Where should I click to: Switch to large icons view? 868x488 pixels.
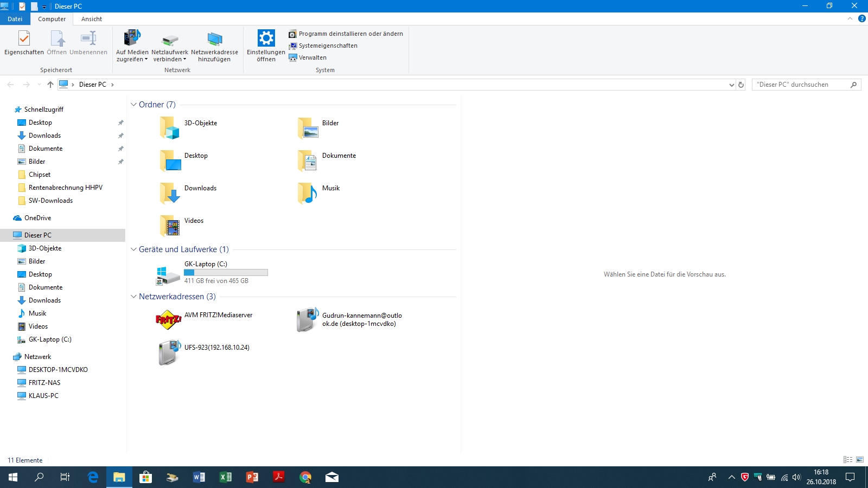860,459
